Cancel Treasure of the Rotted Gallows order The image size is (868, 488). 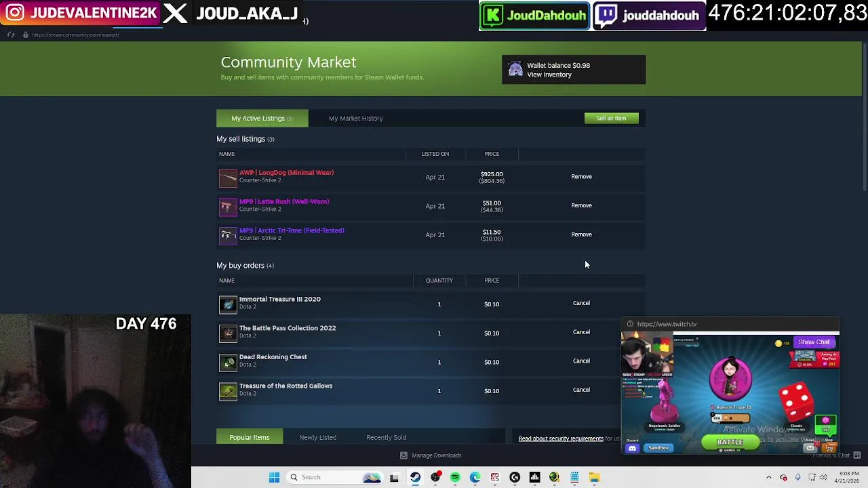(581, 390)
